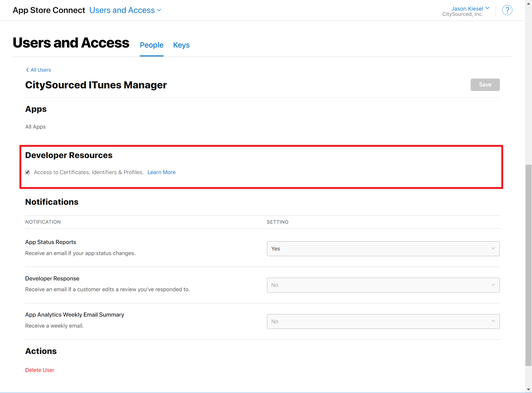Click the Developer Response label

52,279
